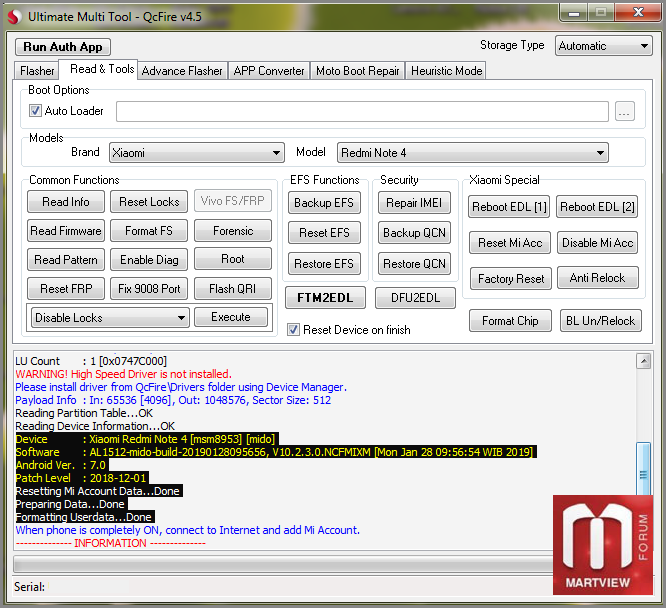Screen dimensions: 666x608
Task: Click the Fix 9008 Port button
Action: (149, 288)
